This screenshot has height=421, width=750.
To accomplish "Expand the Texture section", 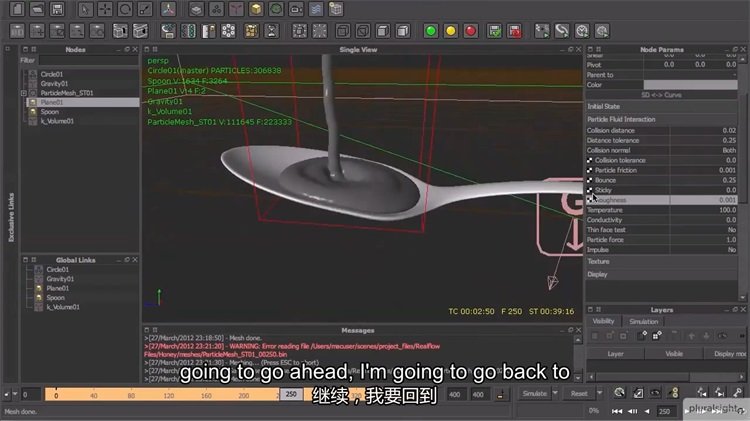I will 661,262.
